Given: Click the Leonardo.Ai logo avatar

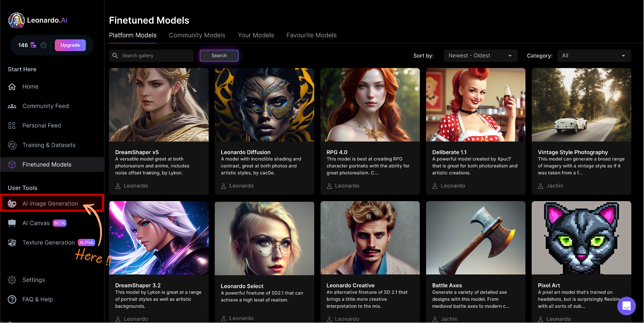Looking at the screenshot, I should coord(17,20).
